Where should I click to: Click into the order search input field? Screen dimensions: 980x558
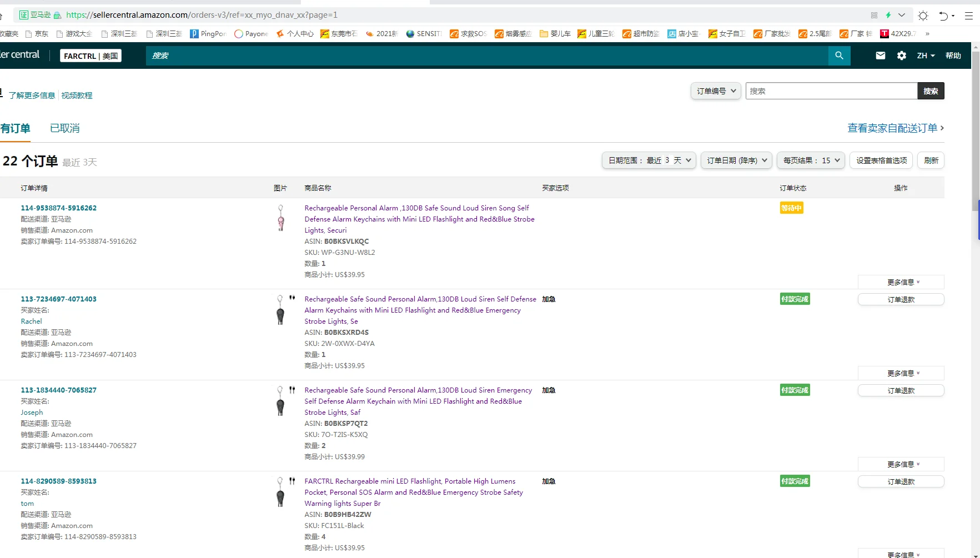[x=831, y=91]
